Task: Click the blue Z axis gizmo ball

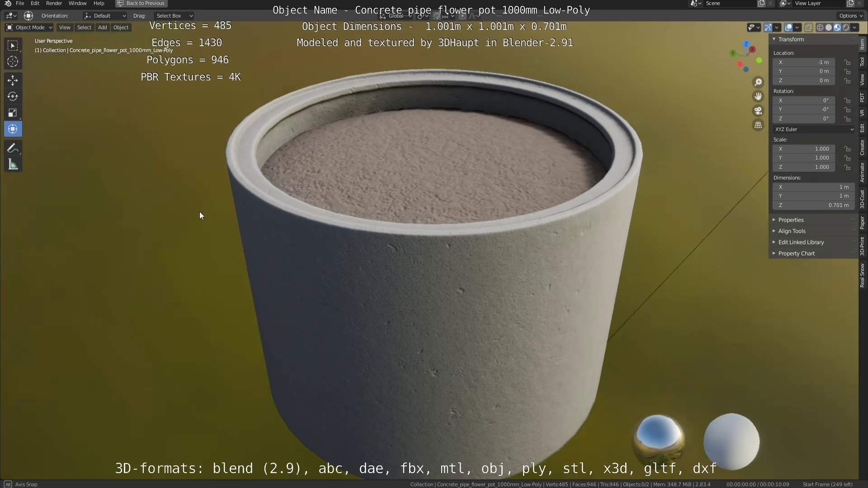Action: click(746, 44)
